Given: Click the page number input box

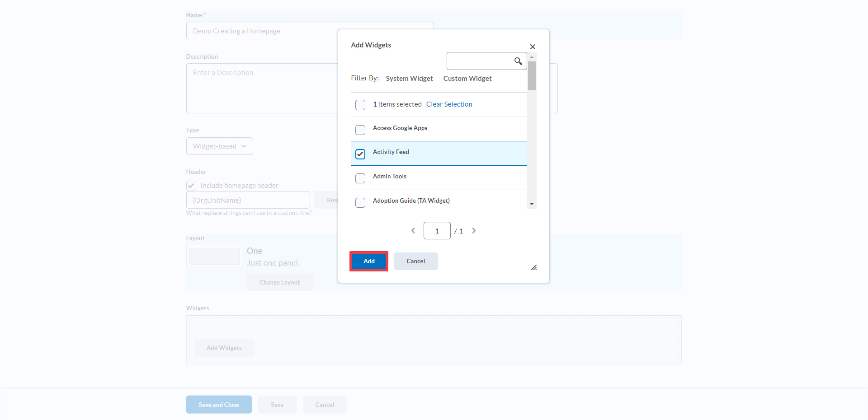Looking at the screenshot, I should 437,231.
